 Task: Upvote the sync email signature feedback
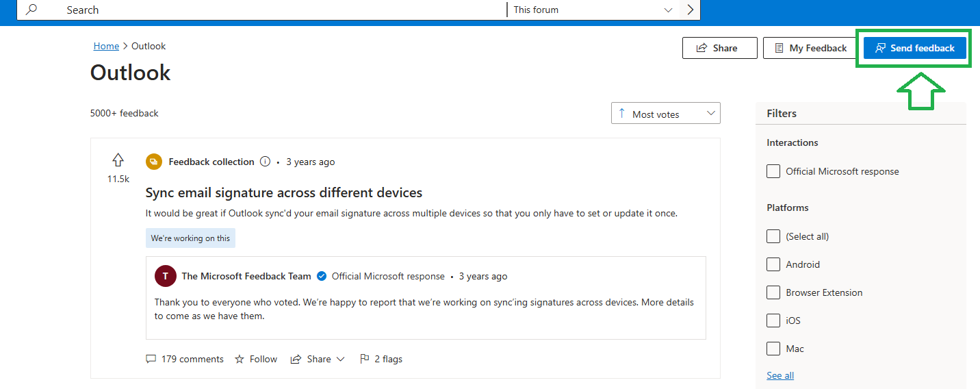pyautogui.click(x=118, y=160)
